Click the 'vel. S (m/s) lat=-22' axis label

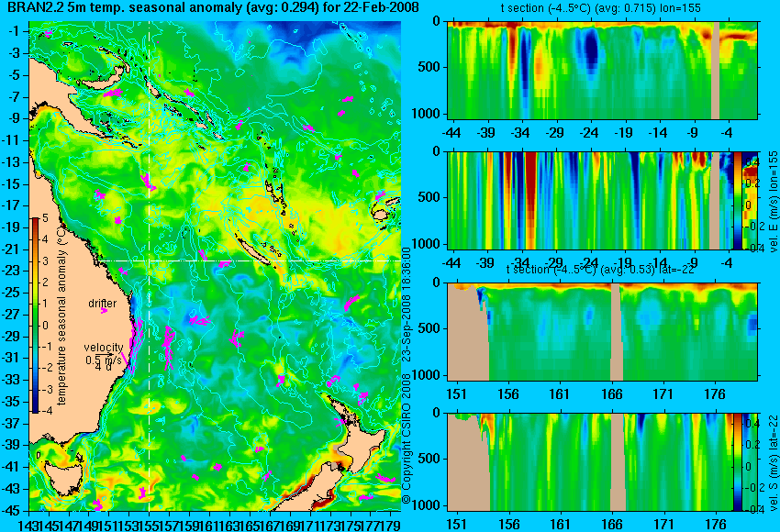click(x=773, y=461)
